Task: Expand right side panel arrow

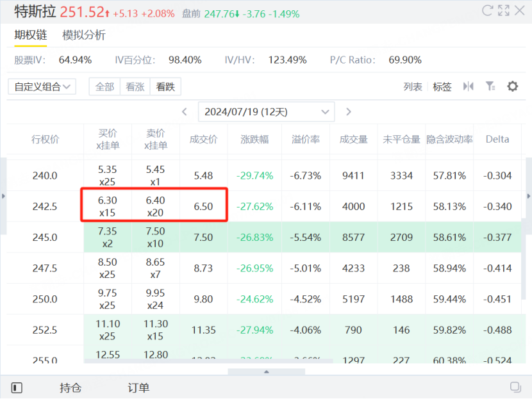Action: 529,196
